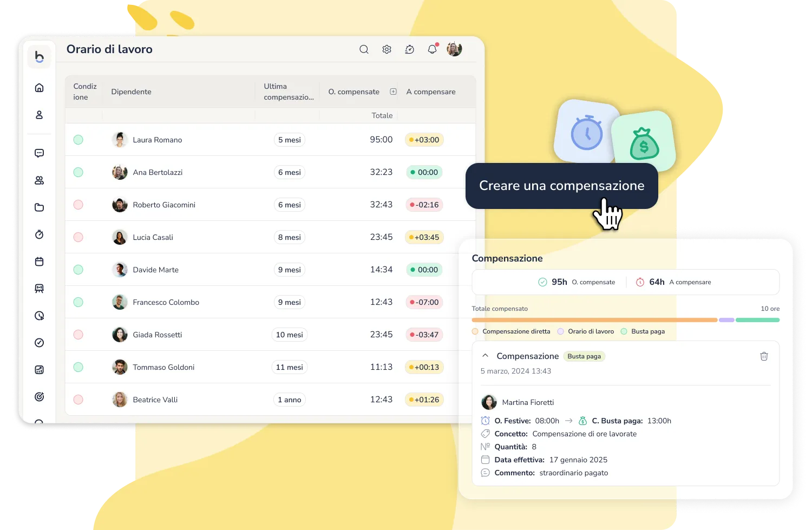
Task: Click the timer icon beside the bell
Action: point(410,49)
